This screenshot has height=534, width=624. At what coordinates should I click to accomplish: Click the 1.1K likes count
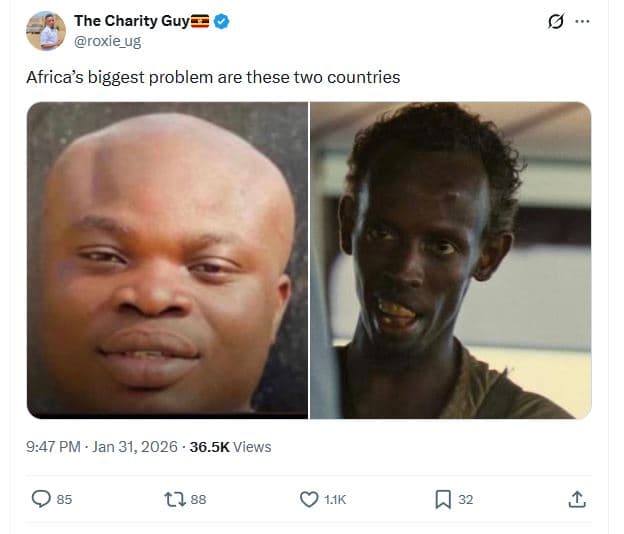coord(335,499)
